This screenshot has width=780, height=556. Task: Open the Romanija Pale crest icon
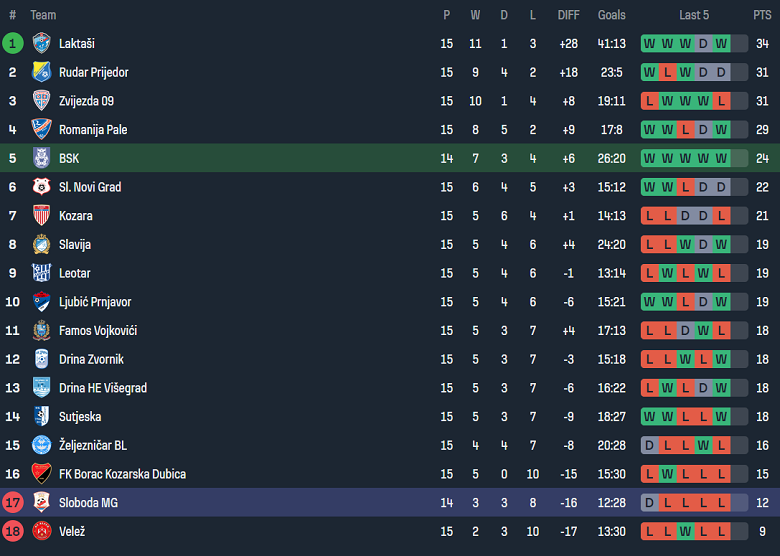pyautogui.click(x=41, y=129)
